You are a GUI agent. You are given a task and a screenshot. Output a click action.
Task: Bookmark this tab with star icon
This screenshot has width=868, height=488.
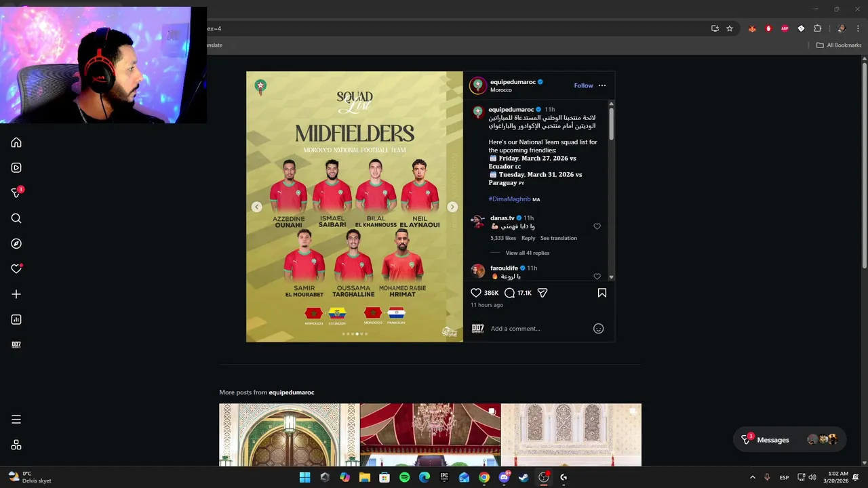coord(730,28)
